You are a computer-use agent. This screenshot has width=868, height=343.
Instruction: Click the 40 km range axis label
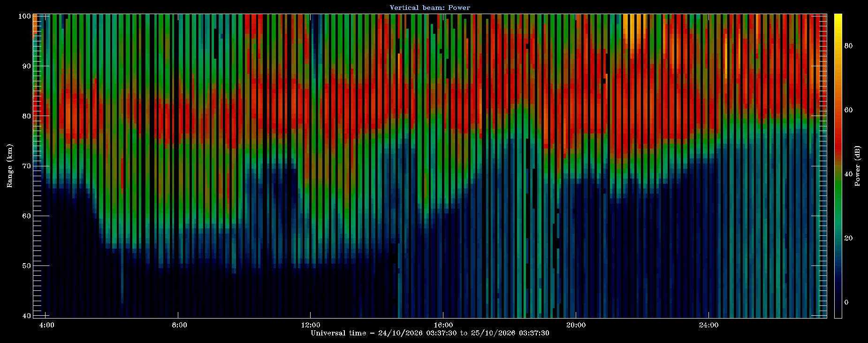pyautogui.click(x=27, y=316)
